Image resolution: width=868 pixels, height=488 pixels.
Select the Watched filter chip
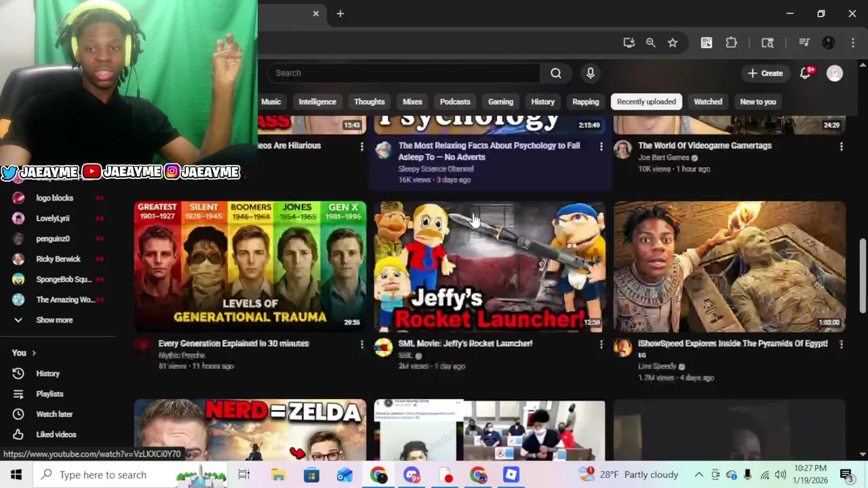click(x=708, y=102)
